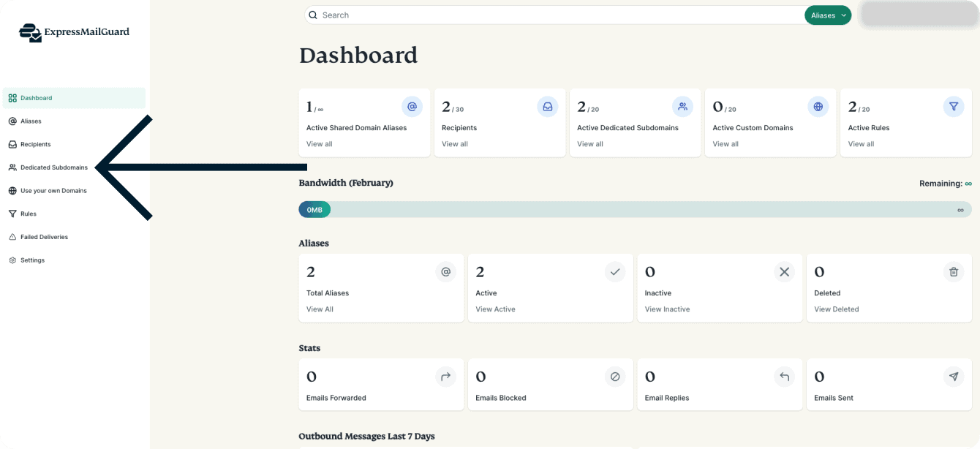Click View Deleted link
This screenshot has height=449, width=980.
click(836, 309)
